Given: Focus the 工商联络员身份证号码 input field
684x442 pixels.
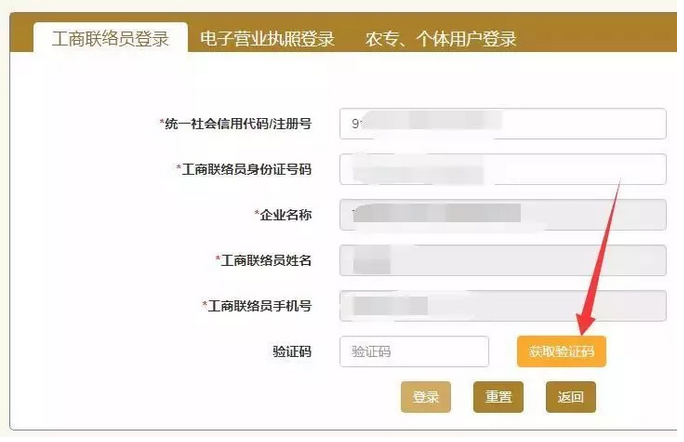Looking at the screenshot, I should (x=503, y=169).
